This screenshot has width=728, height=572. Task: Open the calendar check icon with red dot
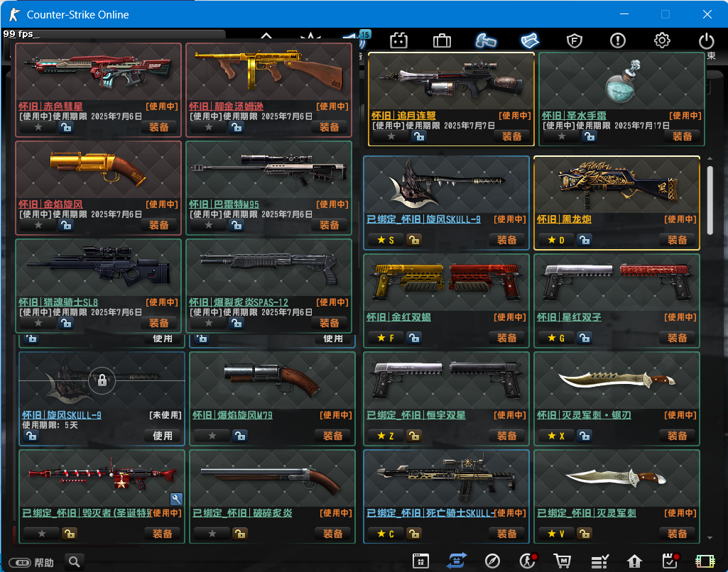click(x=670, y=561)
